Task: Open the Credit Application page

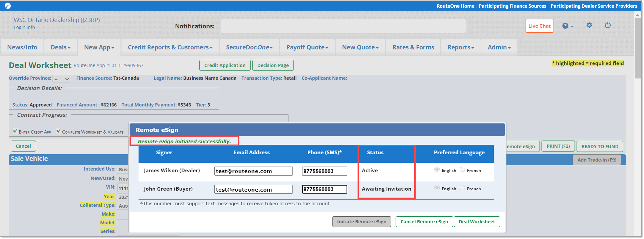Action: pyautogui.click(x=225, y=65)
